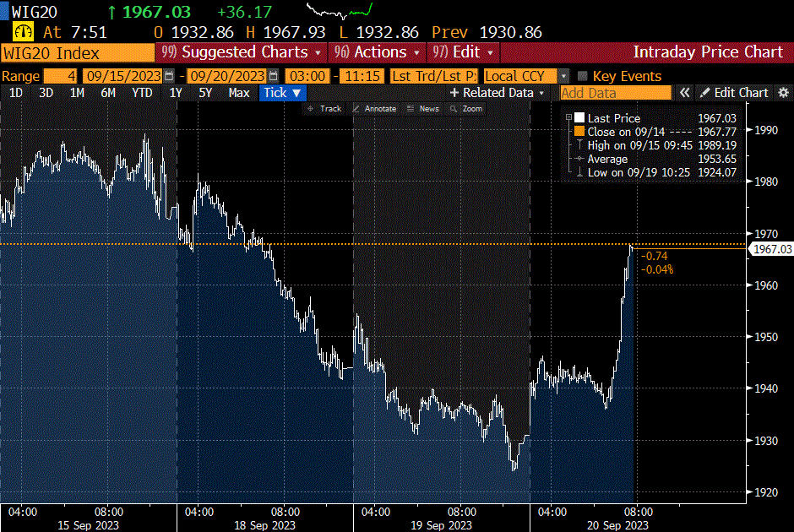Click the High marker icon in the legend
This screenshot has width=794, height=532.
coord(579,145)
